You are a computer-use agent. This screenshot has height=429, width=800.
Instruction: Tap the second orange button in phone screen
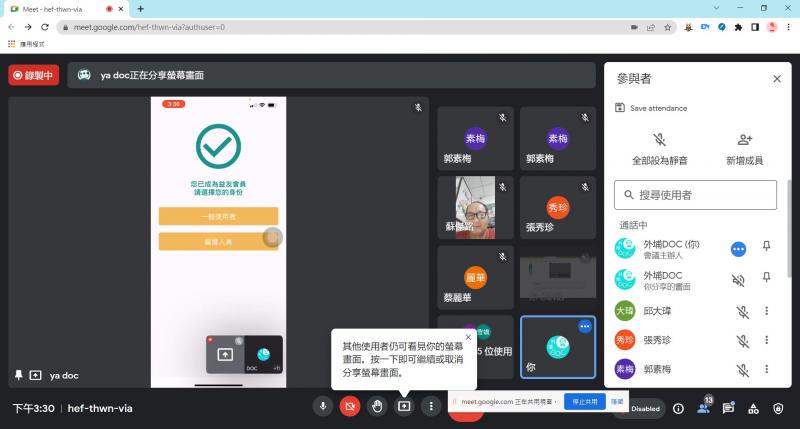pyautogui.click(x=218, y=241)
